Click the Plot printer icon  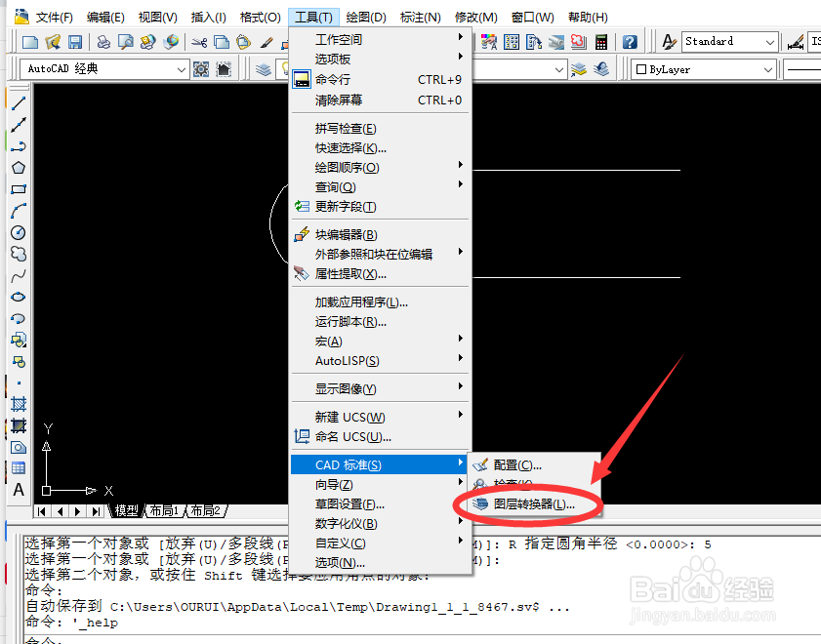pyautogui.click(x=103, y=42)
